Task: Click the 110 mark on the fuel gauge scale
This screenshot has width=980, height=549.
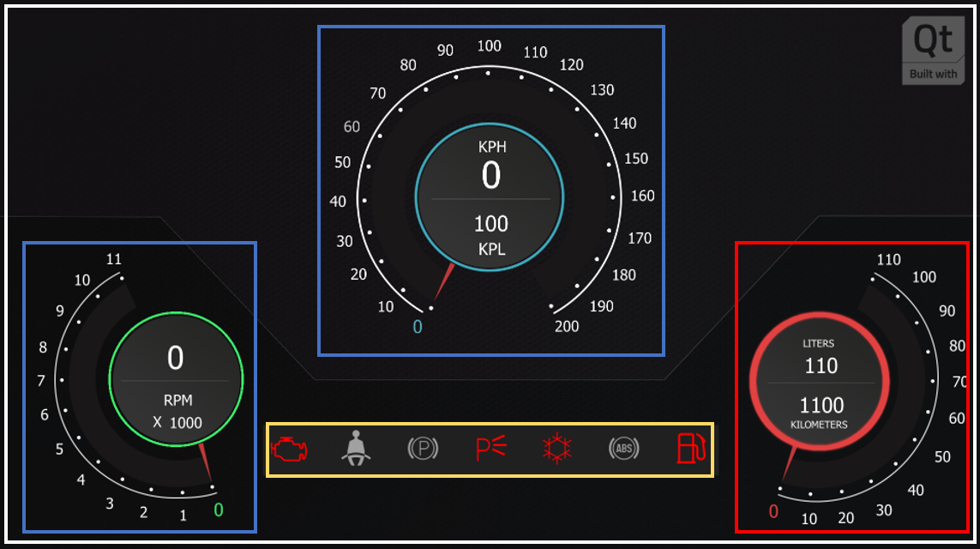Action: 889,260
